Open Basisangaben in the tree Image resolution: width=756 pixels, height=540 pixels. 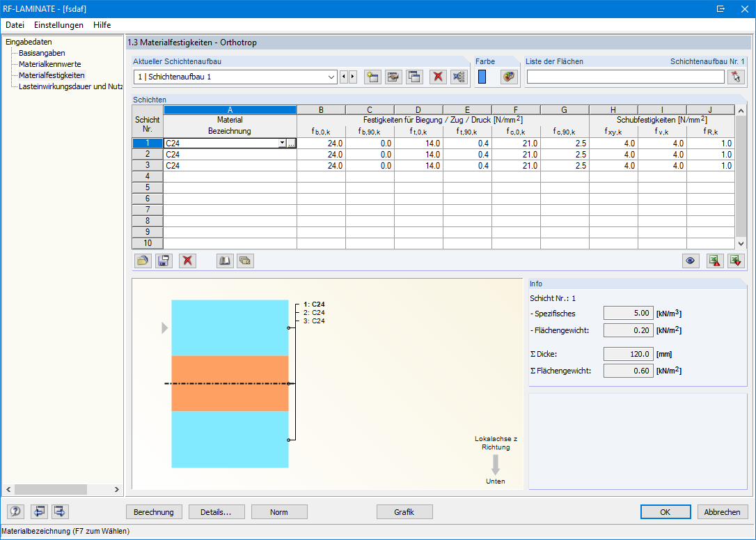tap(42, 53)
